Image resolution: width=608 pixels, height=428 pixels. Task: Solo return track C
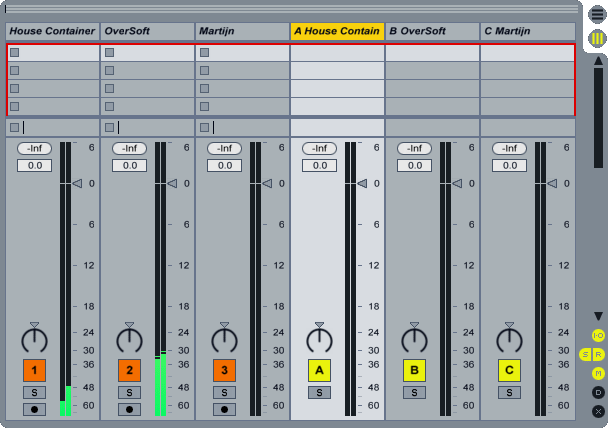(509, 392)
